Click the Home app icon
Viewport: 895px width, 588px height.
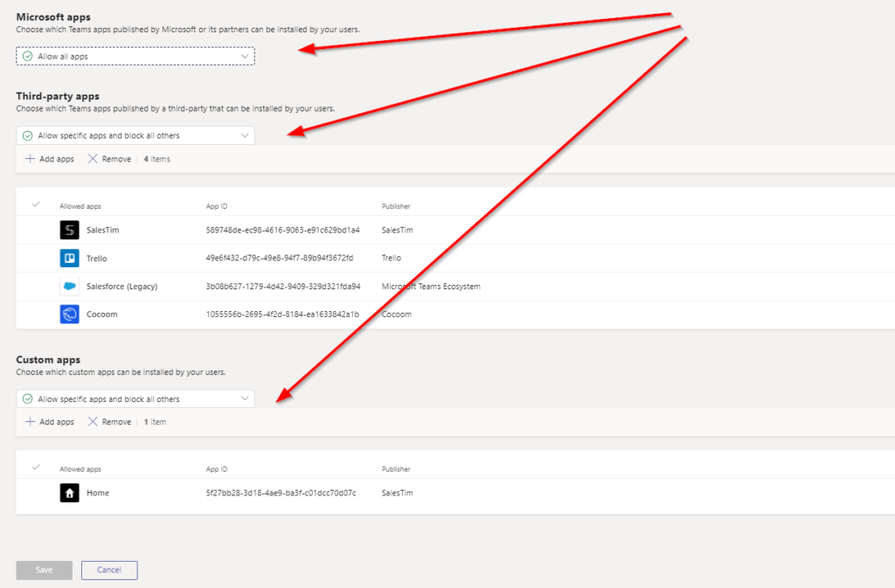(x=70, y=493)
